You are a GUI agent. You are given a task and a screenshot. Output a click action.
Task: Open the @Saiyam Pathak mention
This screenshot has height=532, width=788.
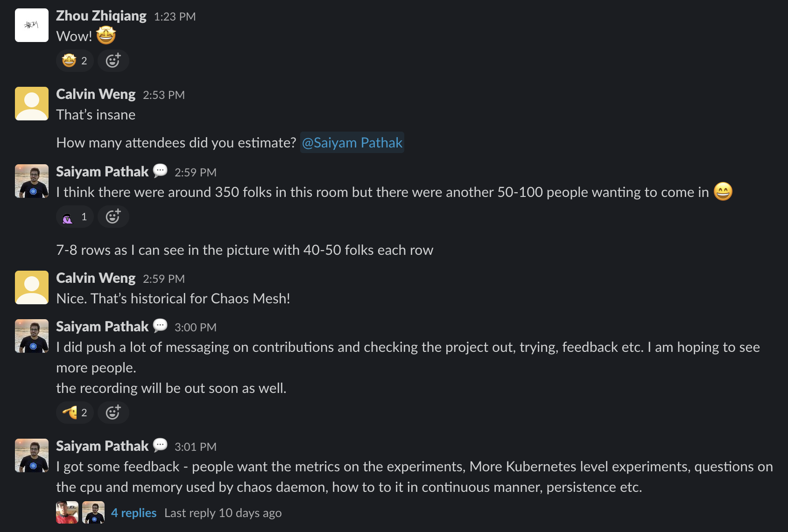click(352, 143)
